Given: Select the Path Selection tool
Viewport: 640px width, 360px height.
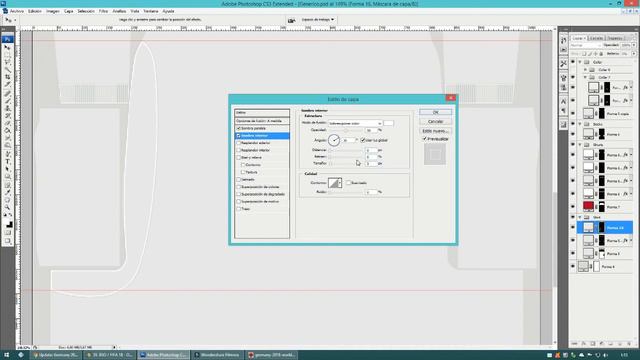Looking at the screenshot, I should (7, 169).
